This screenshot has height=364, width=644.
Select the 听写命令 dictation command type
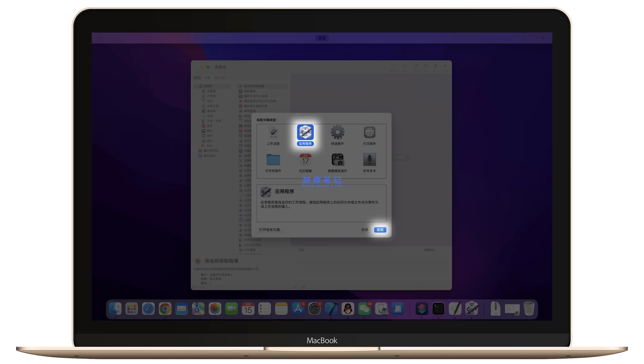tap(369, 163)
